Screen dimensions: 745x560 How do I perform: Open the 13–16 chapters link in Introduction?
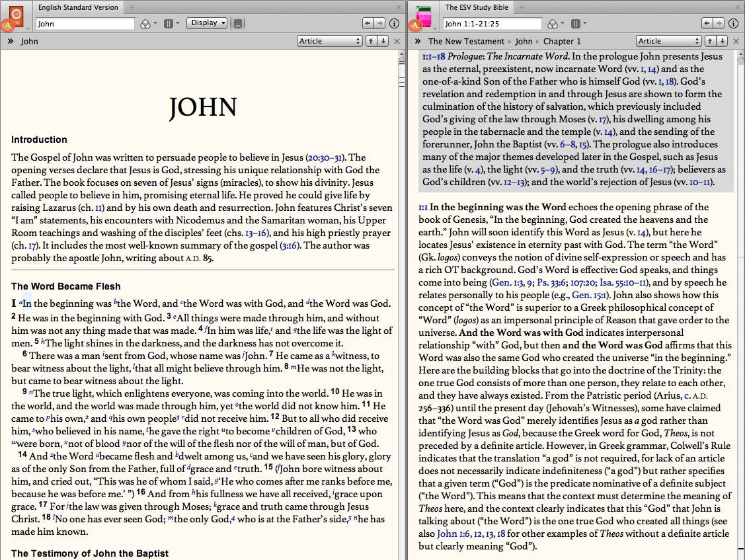coord(256,233)
